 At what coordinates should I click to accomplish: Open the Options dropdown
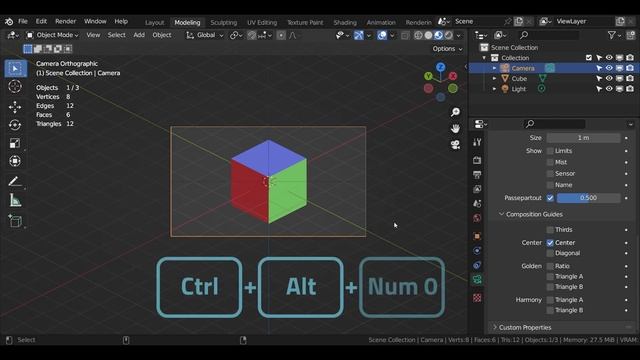(447, 49)
